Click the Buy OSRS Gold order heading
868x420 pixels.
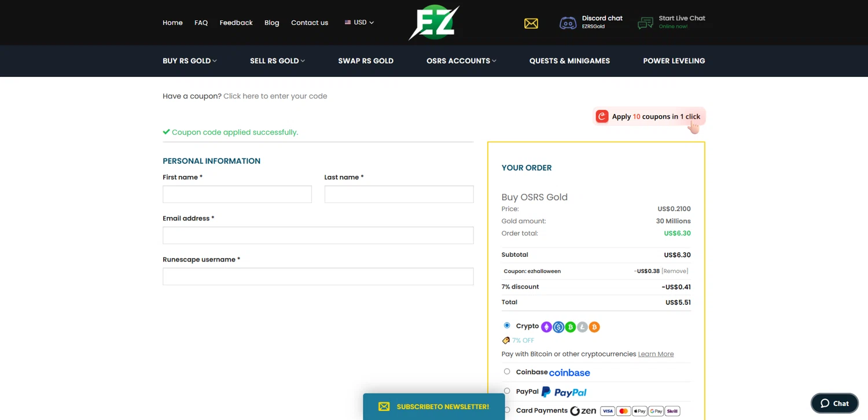click(x=535, y=197)
